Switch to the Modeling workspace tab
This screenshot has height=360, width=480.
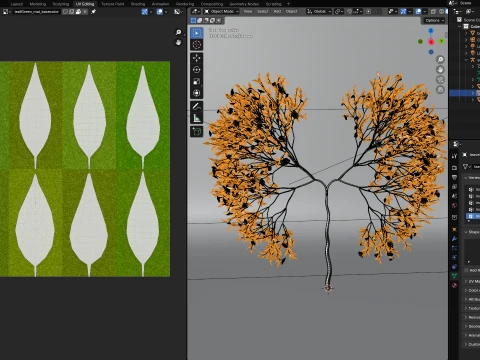point(38,4)
